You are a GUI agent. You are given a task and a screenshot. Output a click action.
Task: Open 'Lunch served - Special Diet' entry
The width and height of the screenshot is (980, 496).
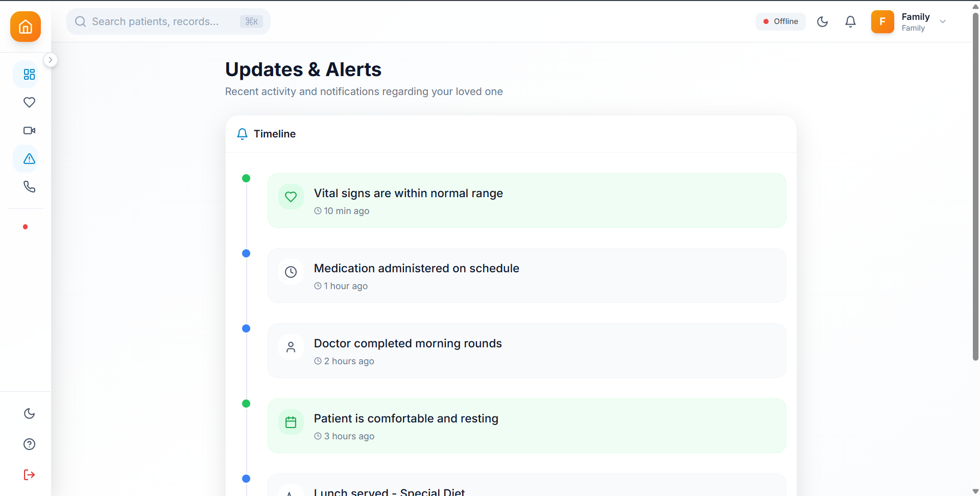coord(527,485)
